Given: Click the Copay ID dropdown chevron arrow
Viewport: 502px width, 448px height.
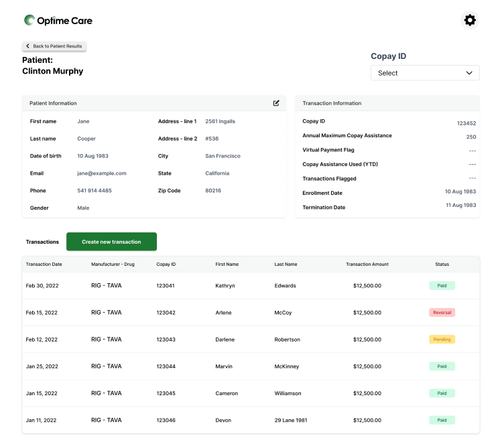Looking at the screenshot, I should [x=469, y=73].
